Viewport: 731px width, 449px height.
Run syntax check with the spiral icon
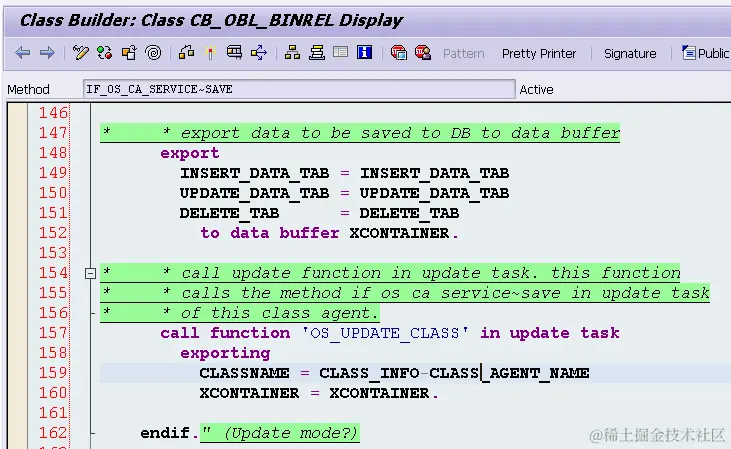(x=153, y=53)
